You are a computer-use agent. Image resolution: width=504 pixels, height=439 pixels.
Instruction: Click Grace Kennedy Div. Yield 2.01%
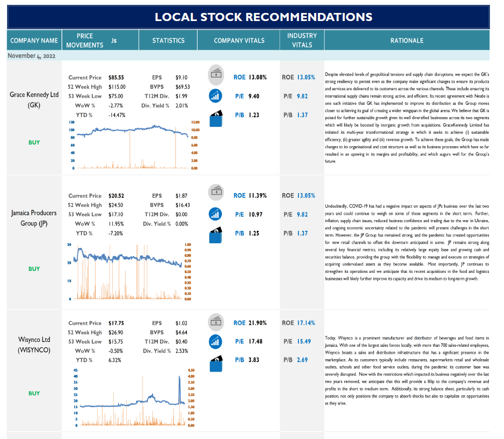(x=182, y=106)
